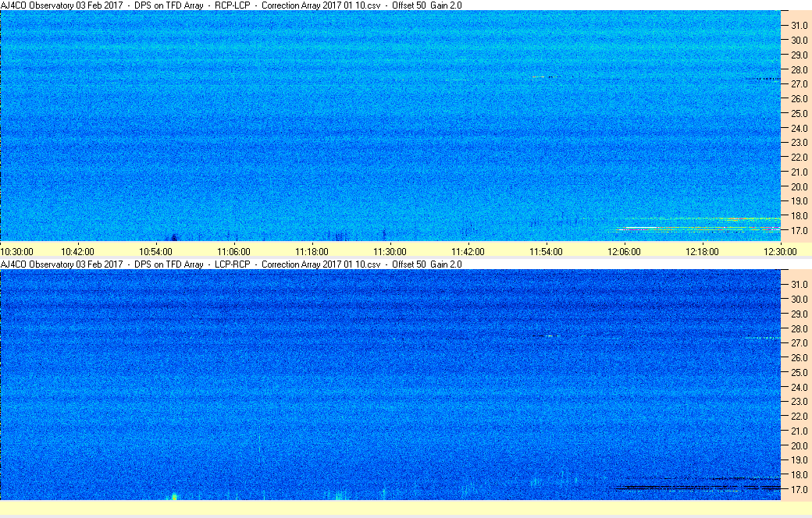Select 26.0 on the LCP-RCP frequency axis
Viewport: 812px width, 518px height.
(x=799, y=357)
